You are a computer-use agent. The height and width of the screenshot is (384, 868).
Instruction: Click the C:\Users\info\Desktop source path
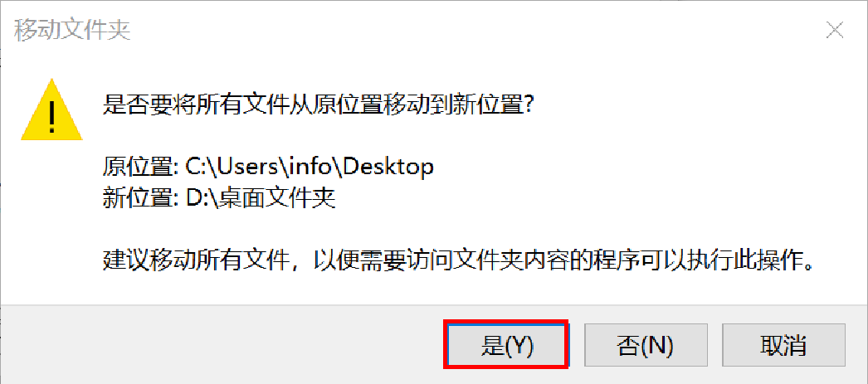pos(305,167)
